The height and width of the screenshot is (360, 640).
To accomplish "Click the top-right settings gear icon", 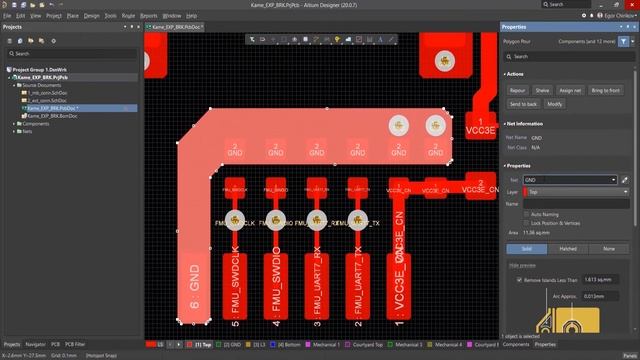I will 584,16.
